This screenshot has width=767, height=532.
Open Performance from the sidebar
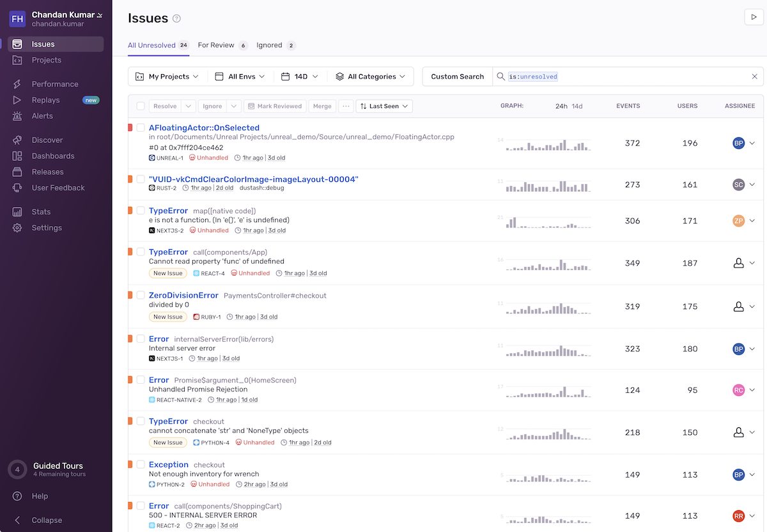[54, 84]
